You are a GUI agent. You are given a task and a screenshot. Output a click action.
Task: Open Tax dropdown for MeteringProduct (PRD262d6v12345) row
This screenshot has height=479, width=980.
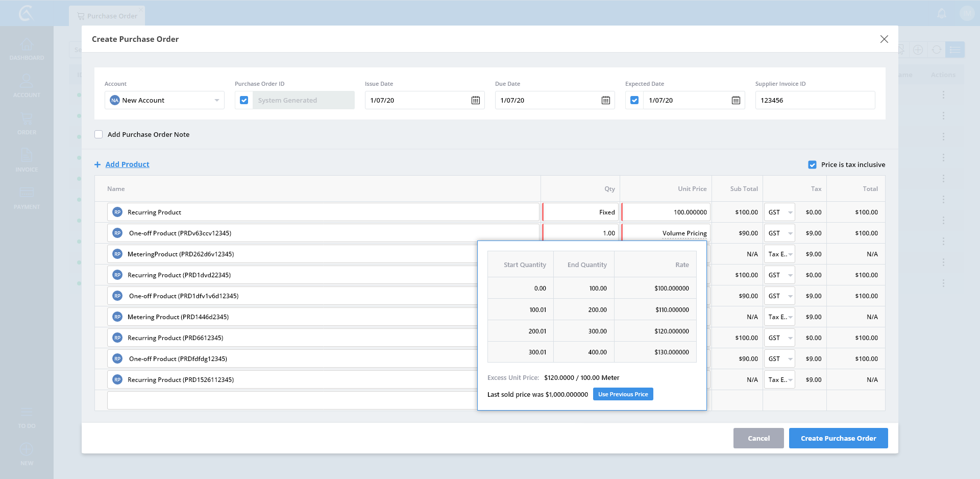tap(779, 254)
